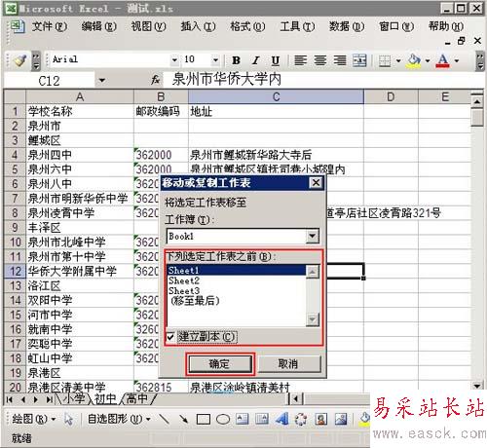Insert picture from file icon
The height and width of the screenshot is (448, 487).
341,419
